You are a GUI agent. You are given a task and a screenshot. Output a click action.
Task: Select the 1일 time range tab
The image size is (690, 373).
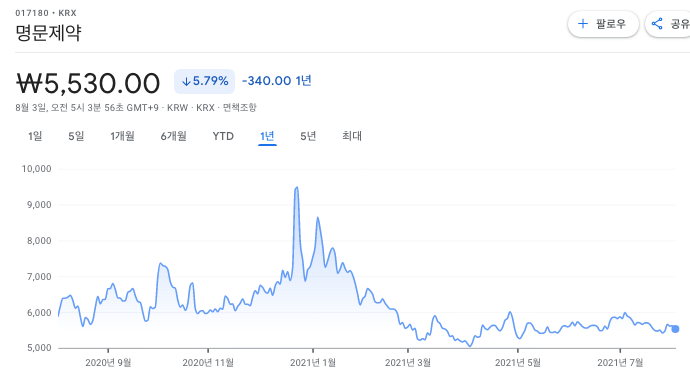[x=35, y=136]
